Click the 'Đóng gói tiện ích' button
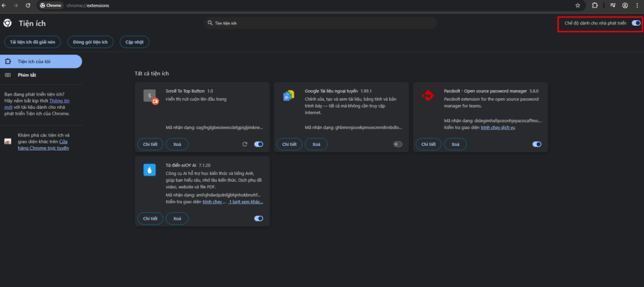The height and width of the screenshot is (287, 644). (x=91, y=42)
